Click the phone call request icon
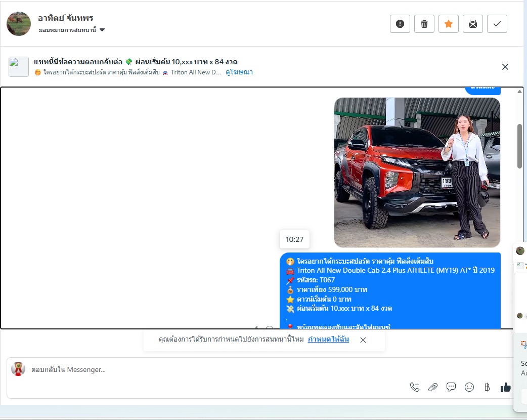 tap(415, 387)
